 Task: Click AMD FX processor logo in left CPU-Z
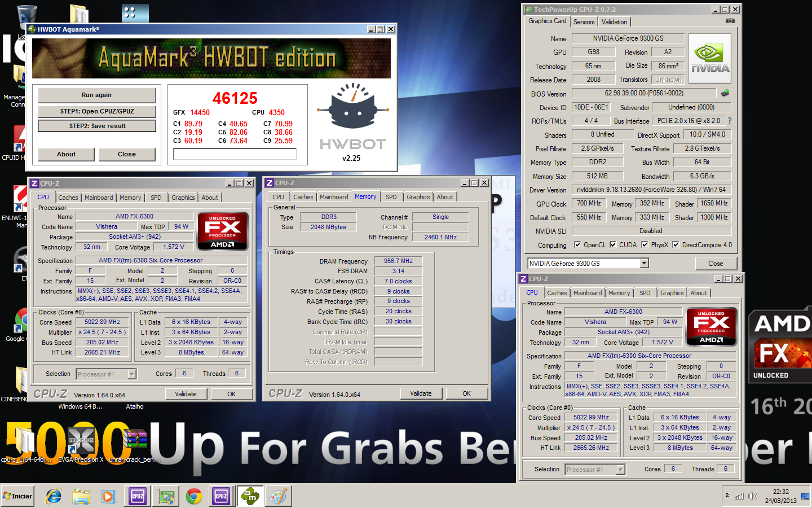point(223,231)
